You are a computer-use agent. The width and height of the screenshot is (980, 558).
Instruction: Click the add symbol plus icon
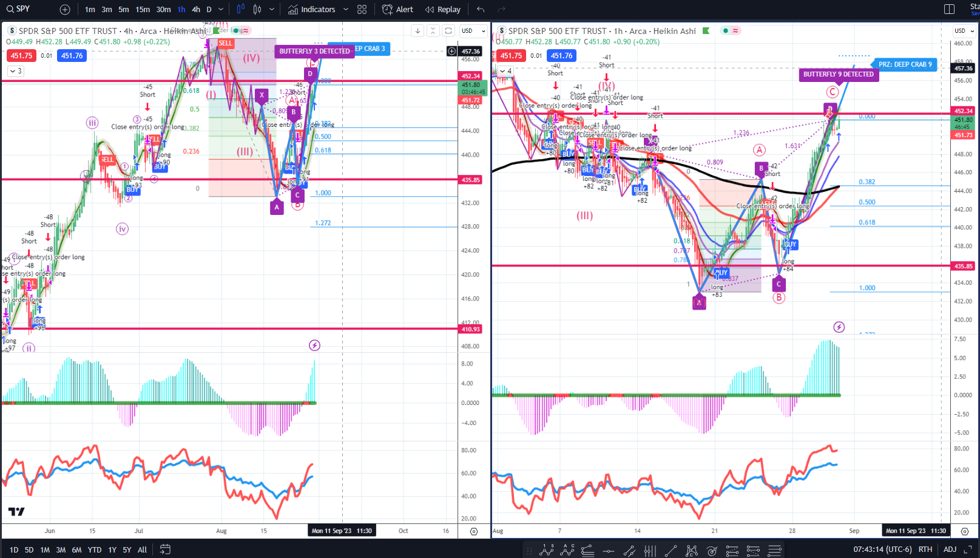coord(65,10)
